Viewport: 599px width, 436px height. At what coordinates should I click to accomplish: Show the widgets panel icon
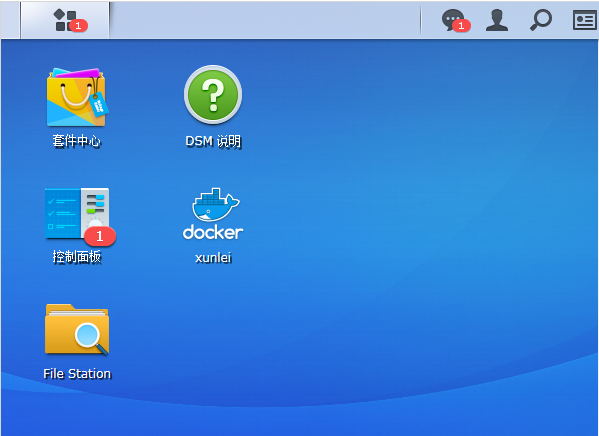point(585,20)
